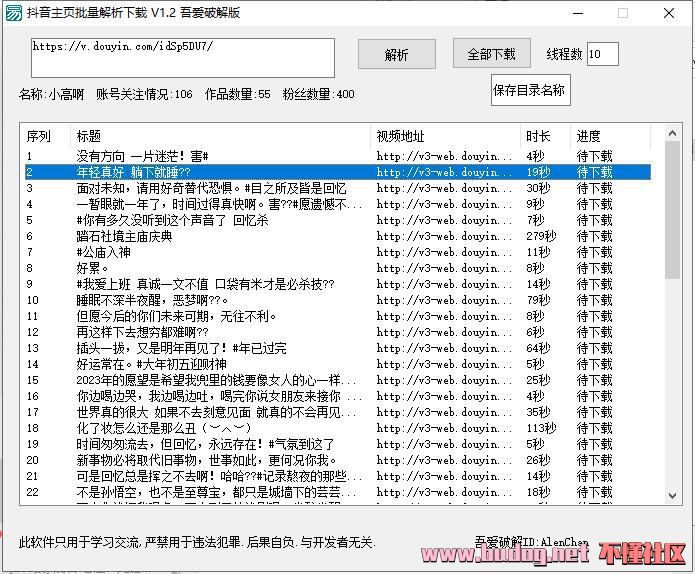This screenshot has height=574, width=695.
Task: Click the video URL in row 1
Action: click(x=444, y=156)
